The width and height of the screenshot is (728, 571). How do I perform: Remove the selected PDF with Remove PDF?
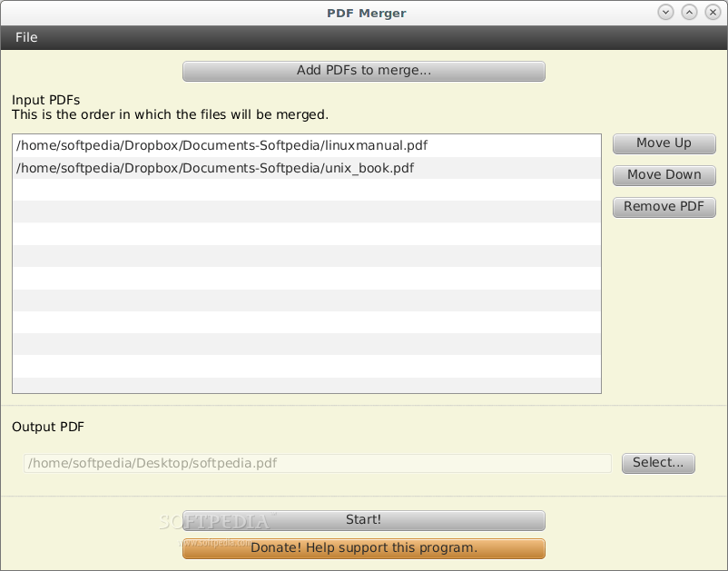coord(664,206)
